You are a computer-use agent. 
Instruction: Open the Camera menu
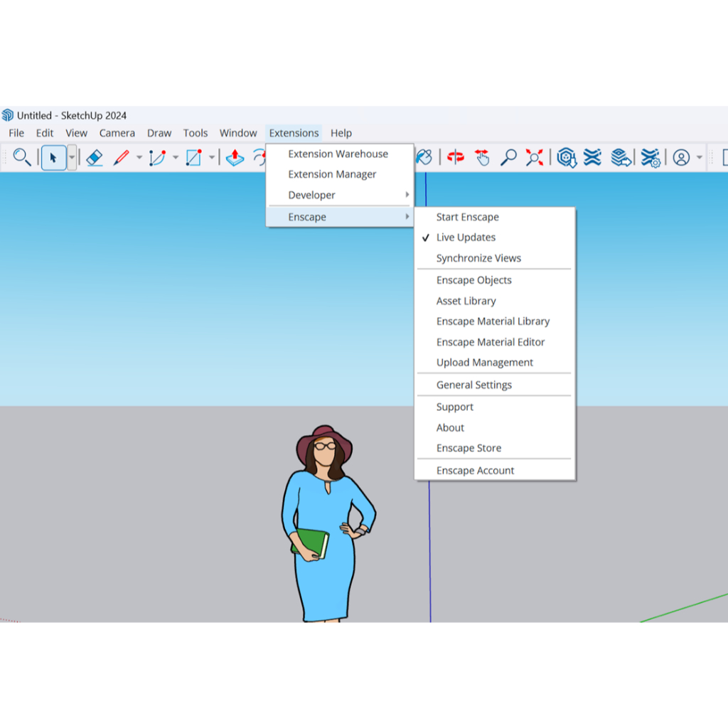pyautogui.click(x=117, y=133)
